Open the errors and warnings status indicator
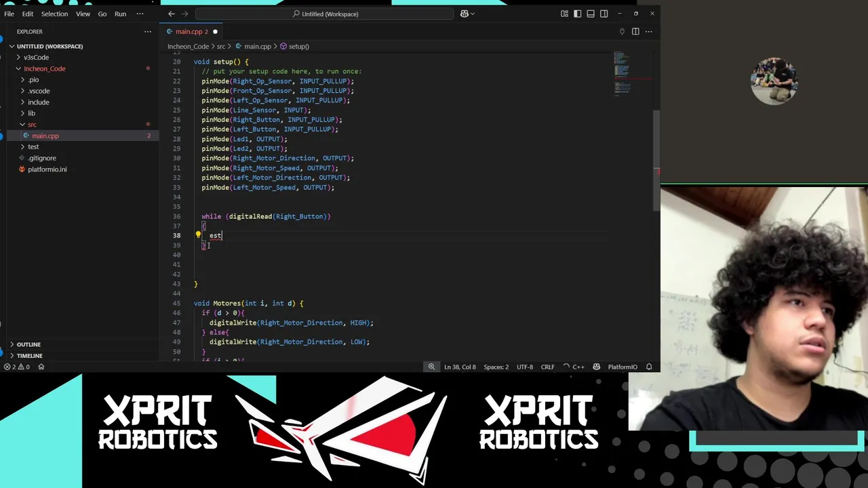Image resolution: width=868 pixels, height=488 pixels. pyautogui.click(x=16, y=367)
